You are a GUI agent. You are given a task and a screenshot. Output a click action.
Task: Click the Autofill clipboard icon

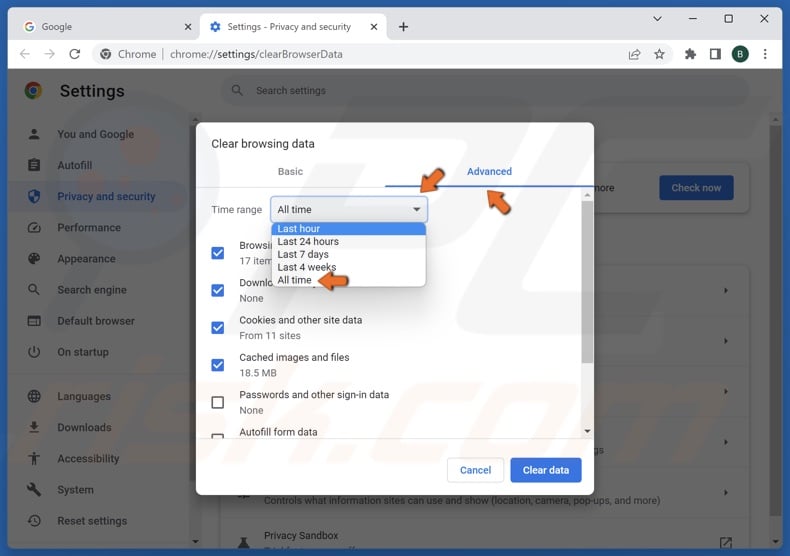(x=34, y=165)
